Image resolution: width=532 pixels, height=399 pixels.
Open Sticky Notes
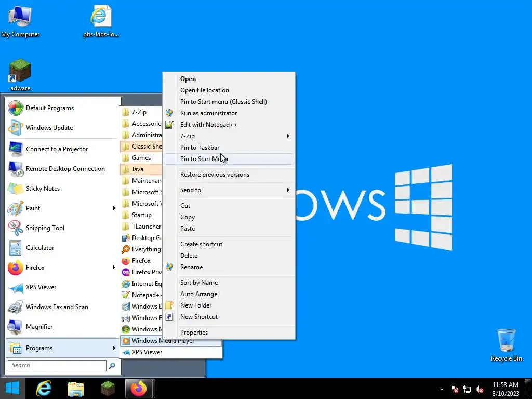click(63, 188)
